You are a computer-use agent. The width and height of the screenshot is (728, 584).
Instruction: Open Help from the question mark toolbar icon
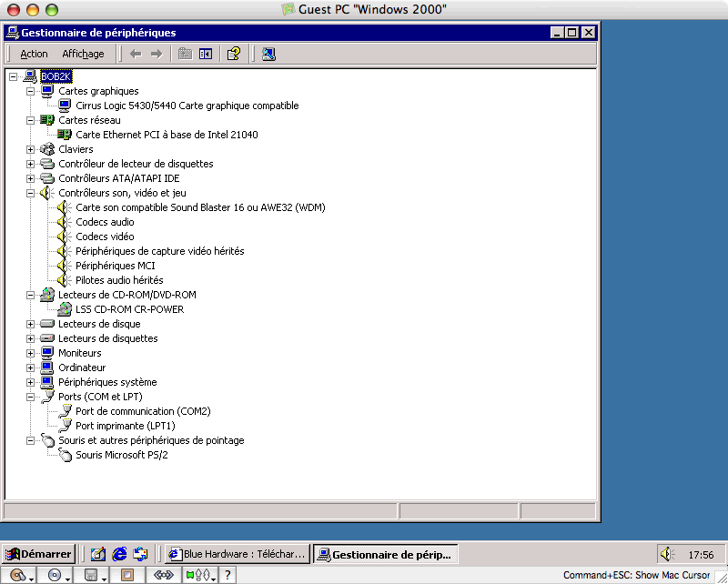click(x=234, y=54)
